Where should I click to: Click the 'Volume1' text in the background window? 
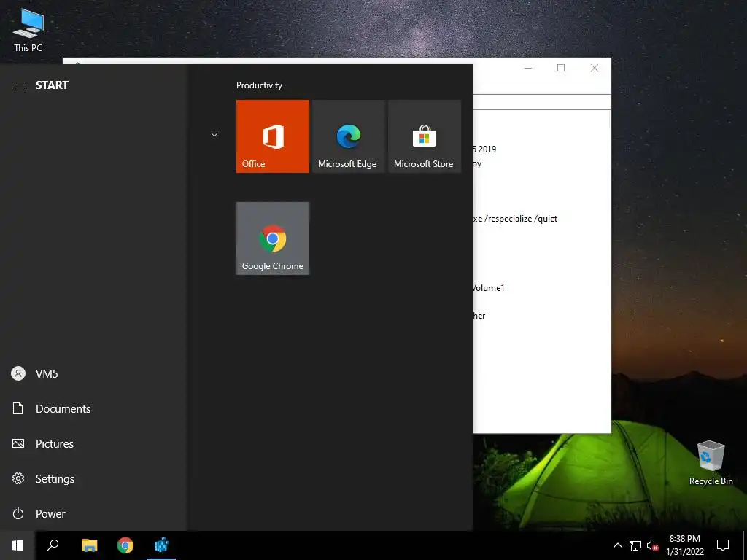(x=488, y=288)
